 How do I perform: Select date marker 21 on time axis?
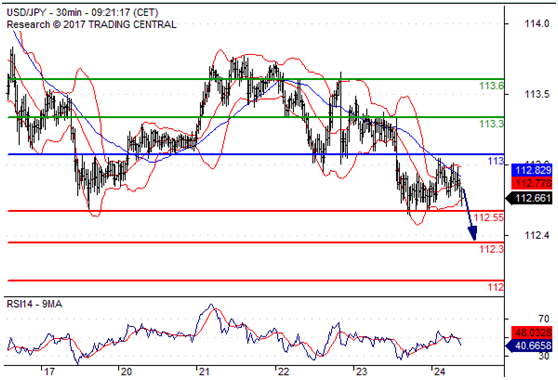204,372
